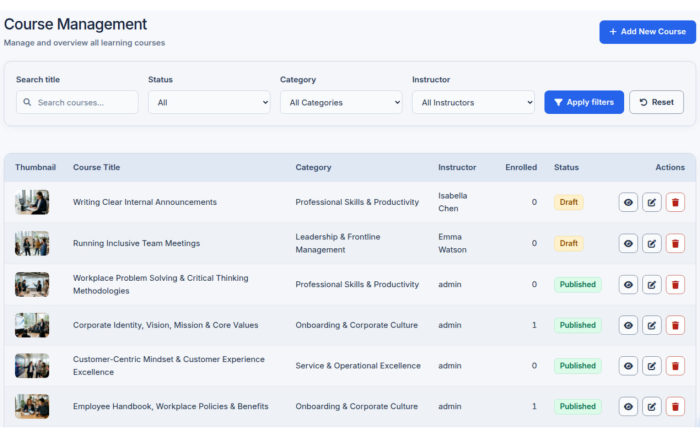
Task: View the Employee Handbook course
Action: [x=628, y=406]
